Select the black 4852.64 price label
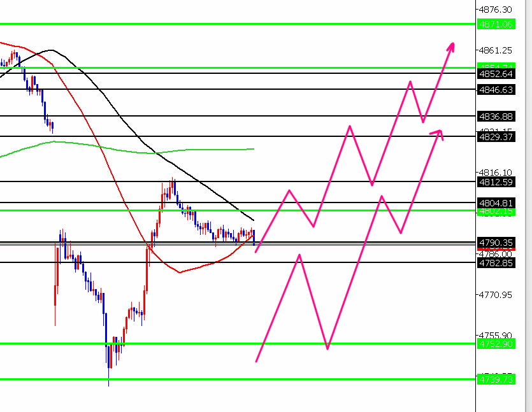Screen dimensions: 532x412 tap(496, 74)
